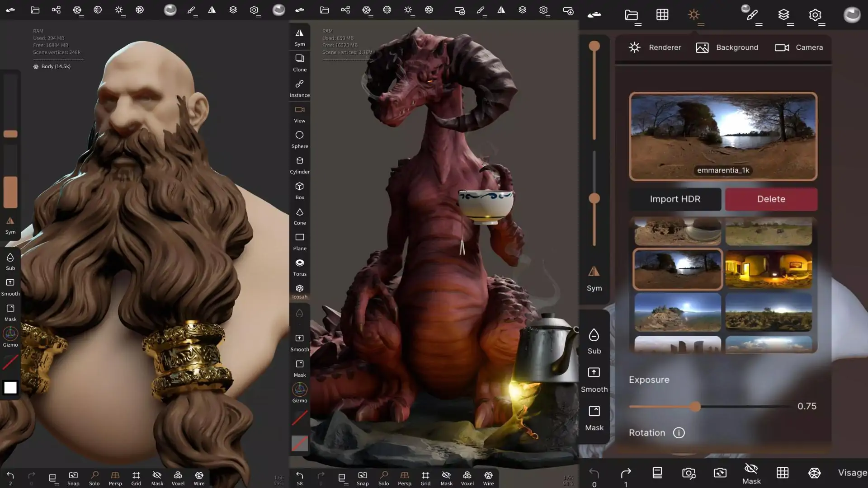
Task: Open the layers menu in the right panel header
Action: pyautogui.click(x=783, y=15)
